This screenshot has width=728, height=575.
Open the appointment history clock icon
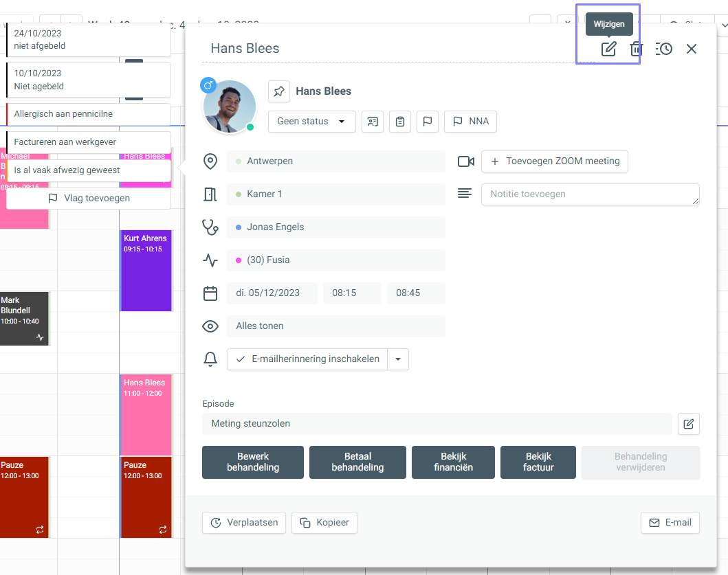[x=664, y=49]
